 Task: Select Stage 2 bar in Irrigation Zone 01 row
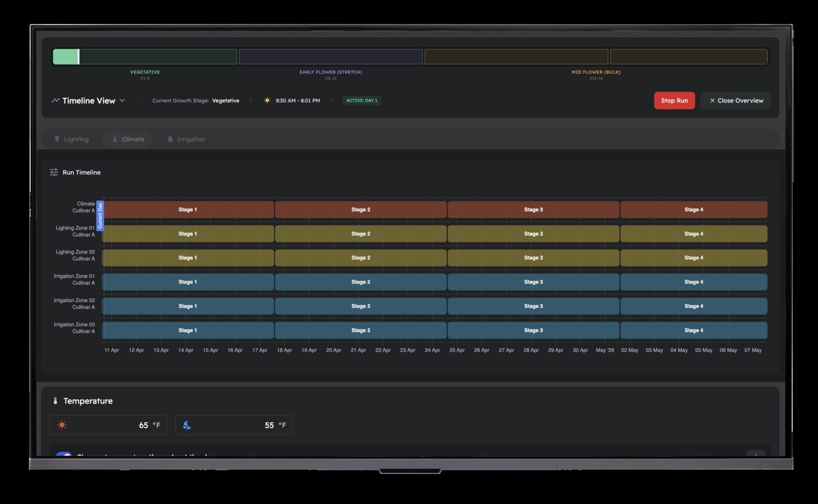pos(361,282)
